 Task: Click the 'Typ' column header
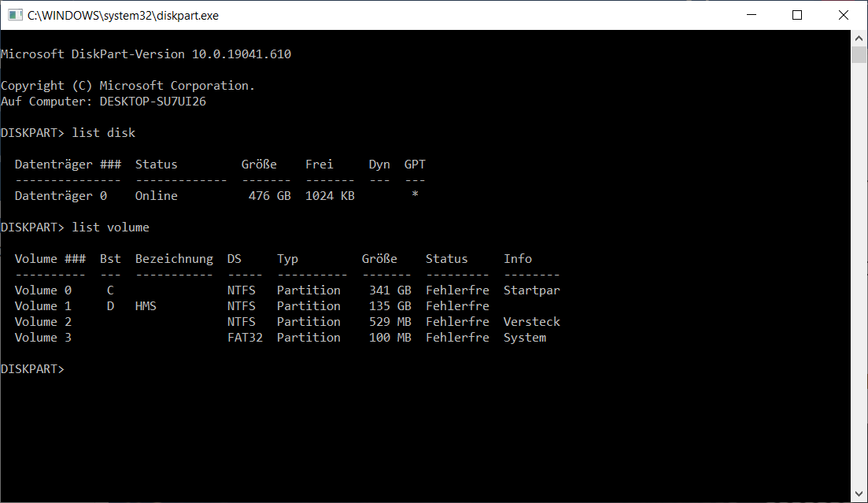[287, 259]
